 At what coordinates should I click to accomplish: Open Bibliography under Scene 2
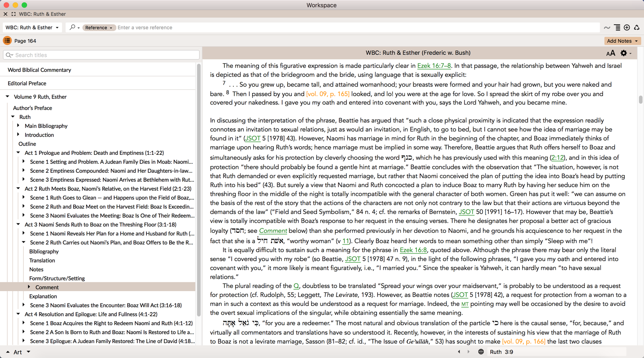[44, 252]
